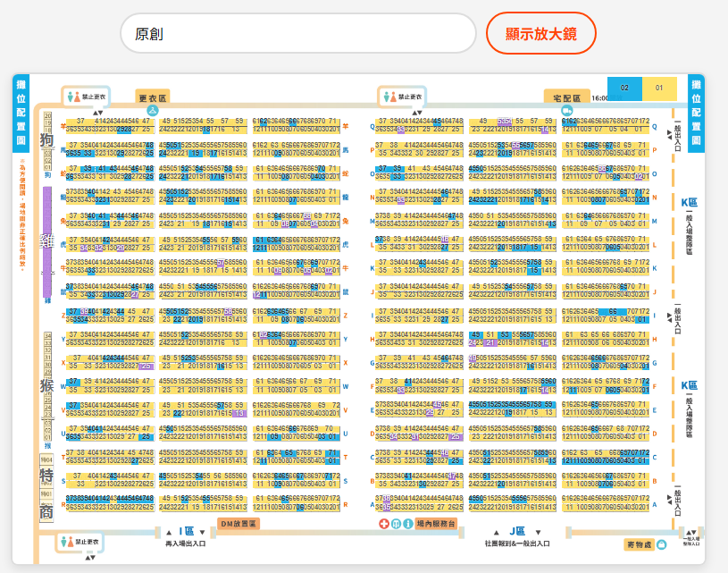The image size is (728, 573).
Task: Click the purple bar beside 雞
Action: [x=47, y=241]
